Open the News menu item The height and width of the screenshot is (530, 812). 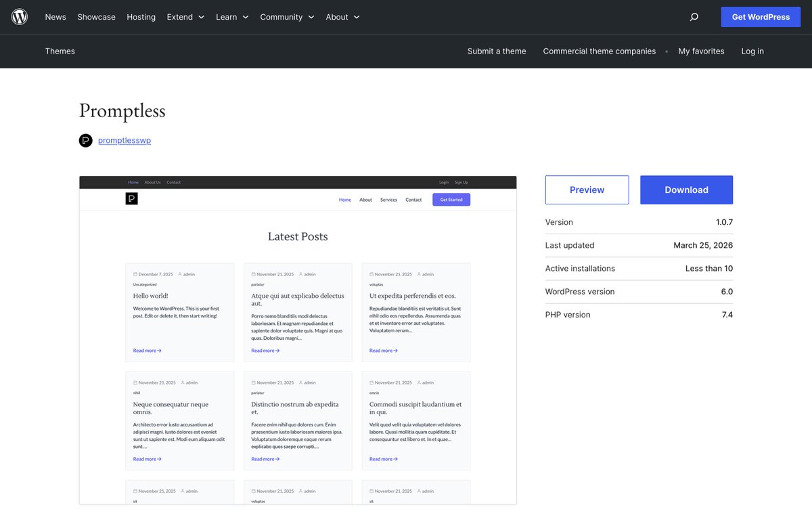tap(55, 17)
